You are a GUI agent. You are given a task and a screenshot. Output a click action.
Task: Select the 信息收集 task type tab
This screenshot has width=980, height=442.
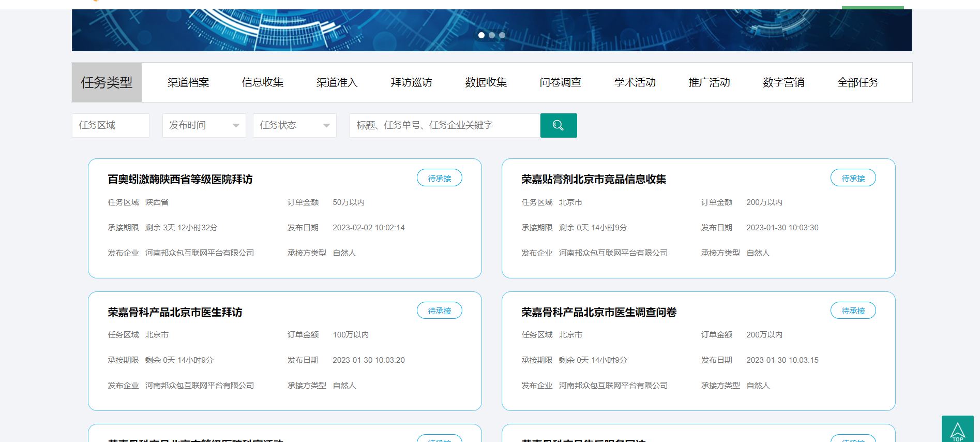point(263,82)
